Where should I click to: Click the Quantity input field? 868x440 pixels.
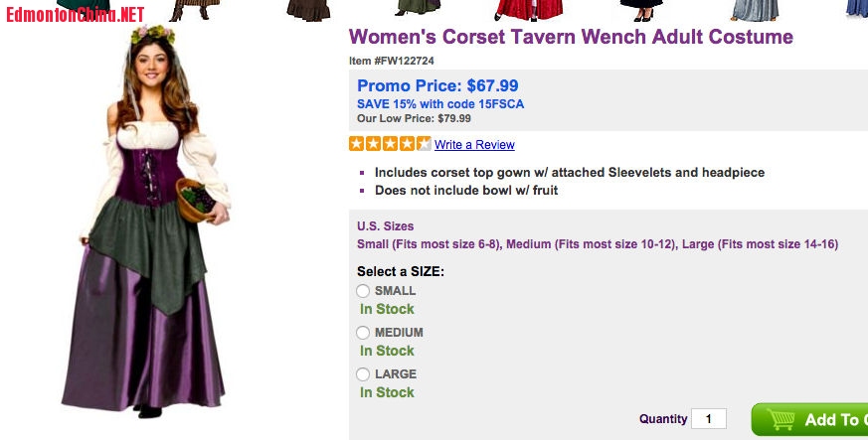coord(709,419)
